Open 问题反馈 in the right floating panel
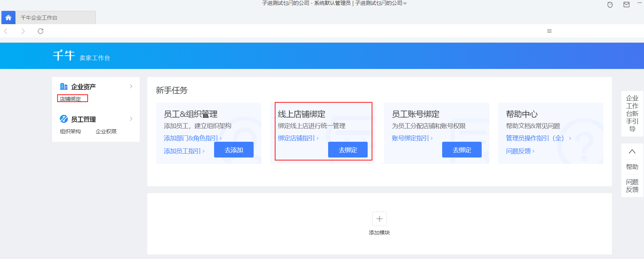644x259 pixels. click(632, 186)
